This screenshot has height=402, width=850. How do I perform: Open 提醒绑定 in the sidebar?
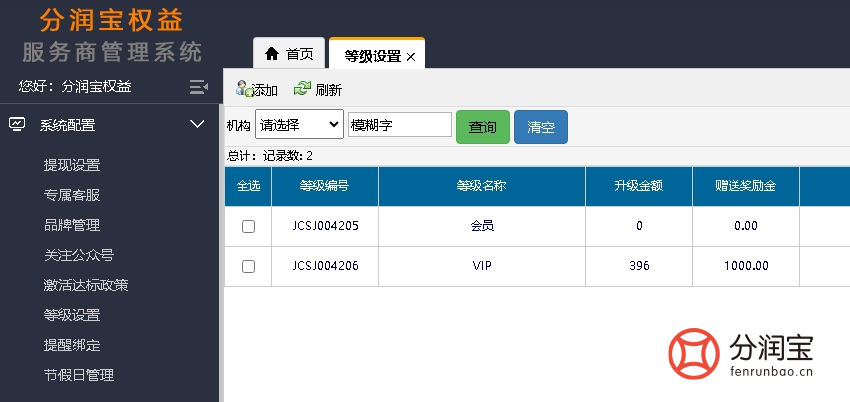pos(72,345)
